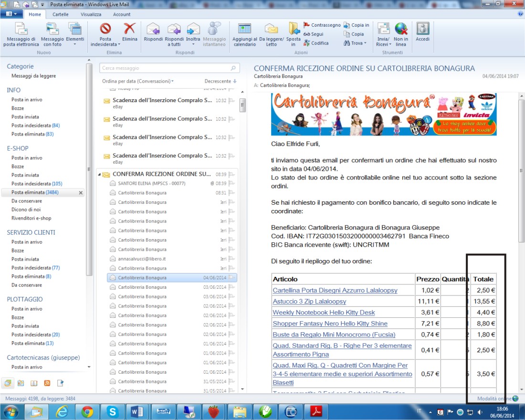
Task: Open the application menu button in ribbon
Action: click(x=12, y=14)
